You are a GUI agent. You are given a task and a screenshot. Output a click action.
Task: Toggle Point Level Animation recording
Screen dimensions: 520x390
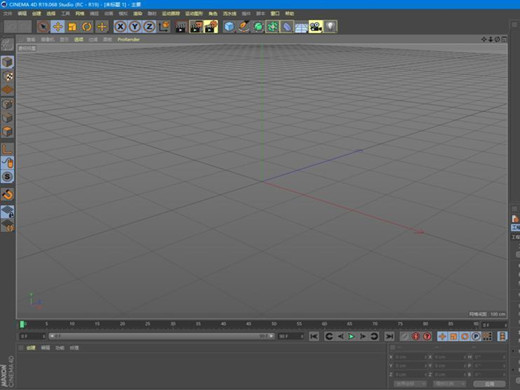[487, 336]
